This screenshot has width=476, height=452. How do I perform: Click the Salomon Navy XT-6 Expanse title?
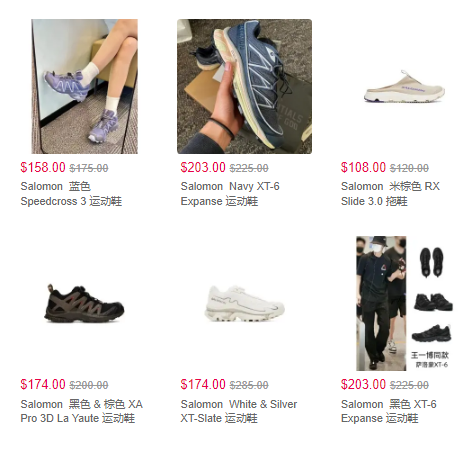click(x=230, y=194)
